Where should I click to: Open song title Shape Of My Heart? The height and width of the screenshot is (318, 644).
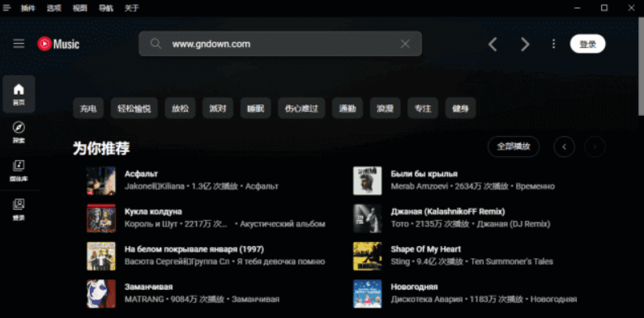click(426, 249)
